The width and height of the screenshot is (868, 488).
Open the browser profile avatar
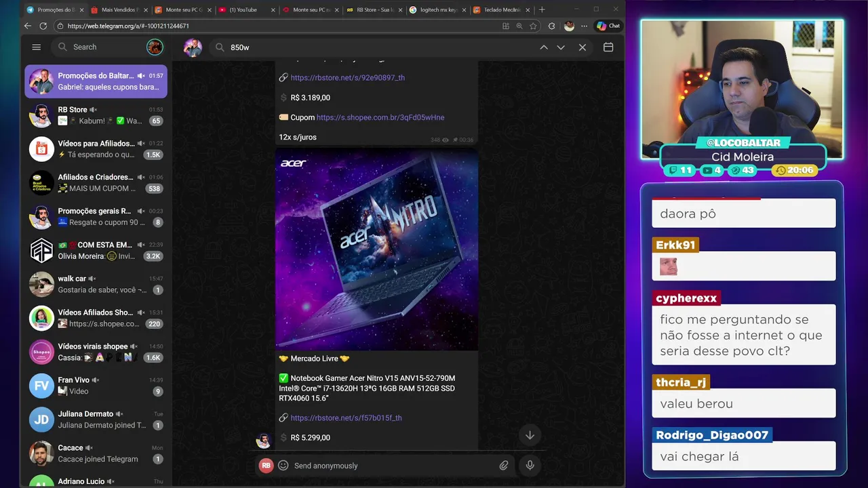click(x=569, y=26)
